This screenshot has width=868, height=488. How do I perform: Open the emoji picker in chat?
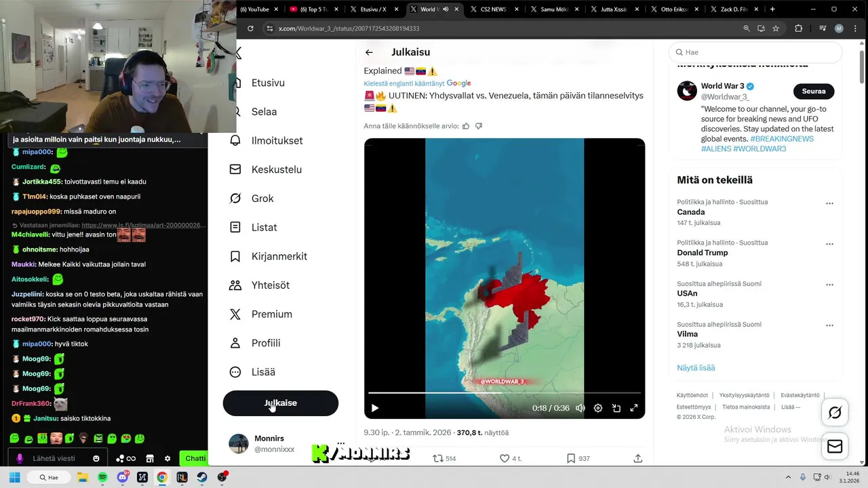pyautogui.click(x=96, y=459)
